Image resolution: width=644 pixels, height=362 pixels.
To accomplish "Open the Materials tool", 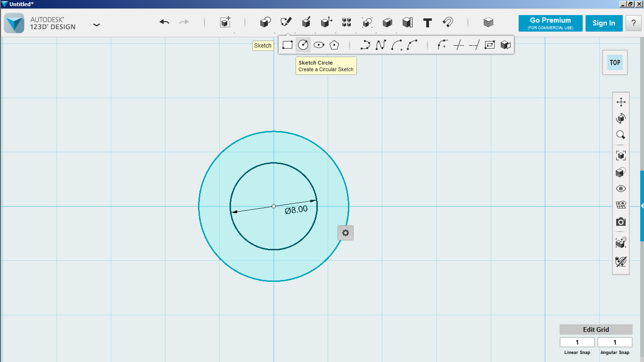I will pyautogui.click(x=488, y=22).
